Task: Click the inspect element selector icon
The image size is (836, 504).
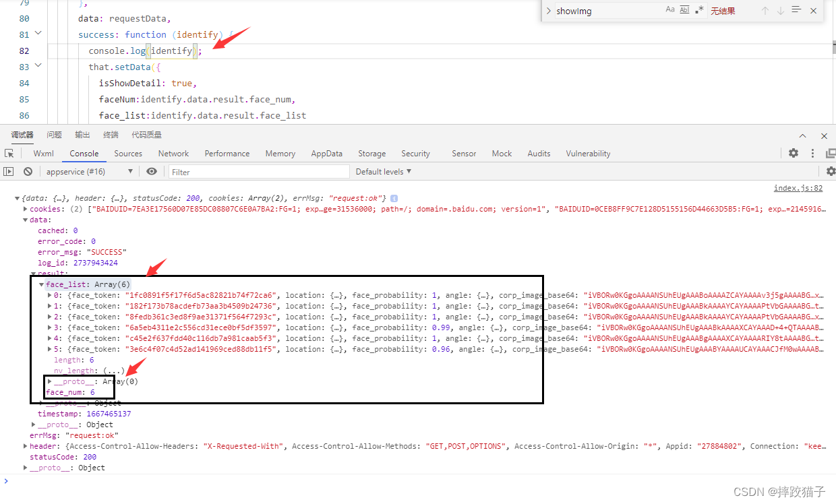Action: [x=9, y=154]
